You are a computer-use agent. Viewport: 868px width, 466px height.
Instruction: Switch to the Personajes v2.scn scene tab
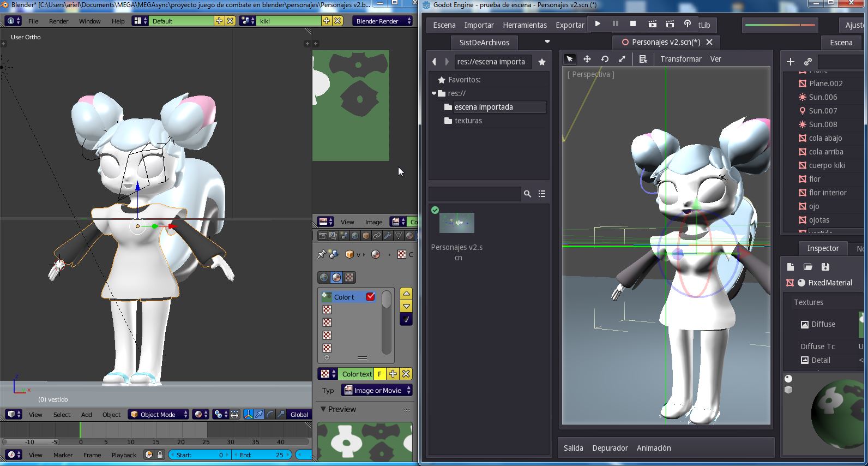click(x=666, y=42)
